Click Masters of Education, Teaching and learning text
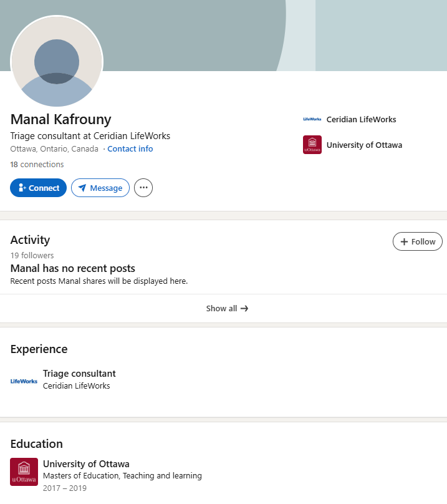 (x=122, y=475)
